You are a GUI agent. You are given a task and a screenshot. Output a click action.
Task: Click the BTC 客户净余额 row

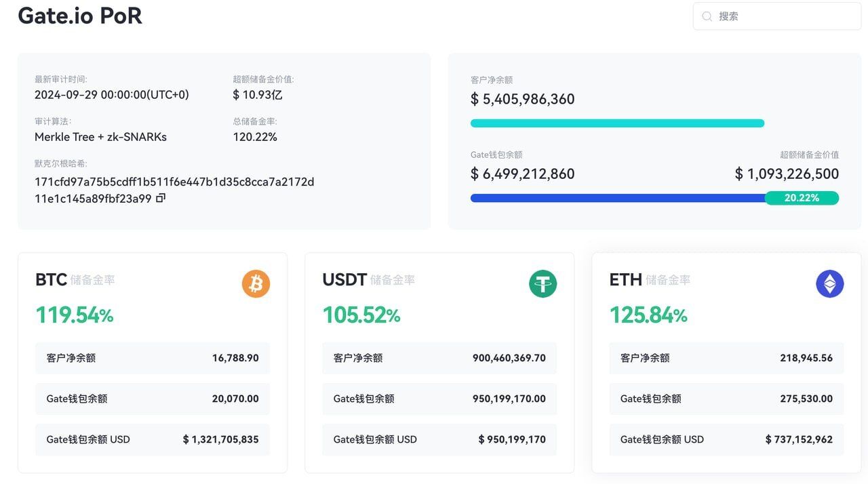152,358
